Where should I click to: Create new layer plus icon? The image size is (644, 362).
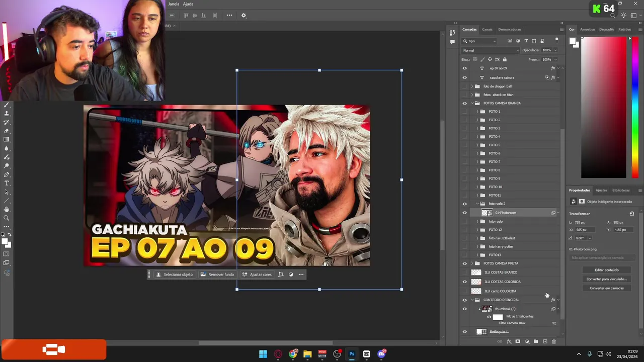(x=545, y=341)
